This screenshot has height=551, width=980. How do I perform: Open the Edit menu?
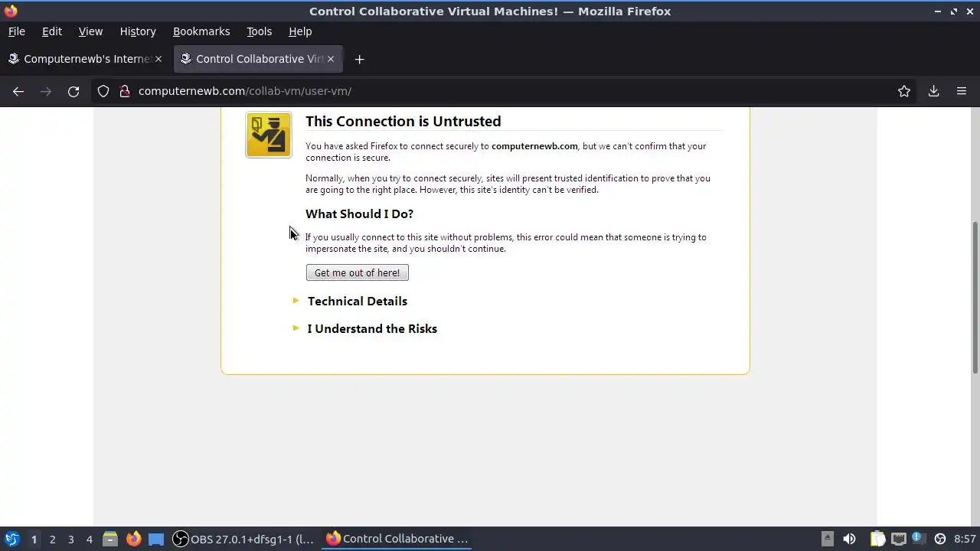[52, 31]
